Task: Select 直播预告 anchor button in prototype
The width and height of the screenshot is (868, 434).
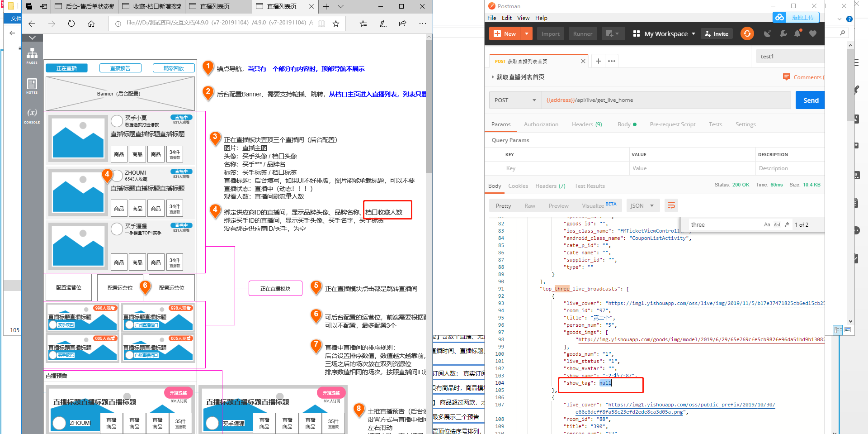Action: [x=120, y=68]
